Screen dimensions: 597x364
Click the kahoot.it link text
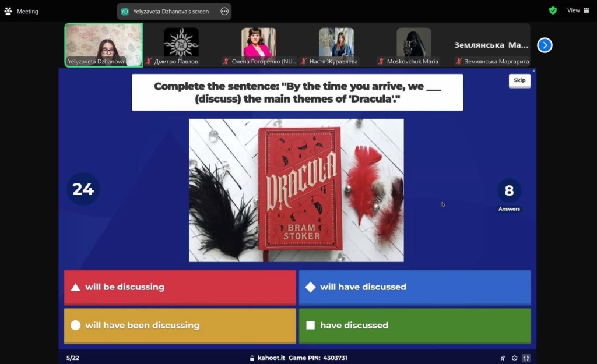tap(271, 358)
